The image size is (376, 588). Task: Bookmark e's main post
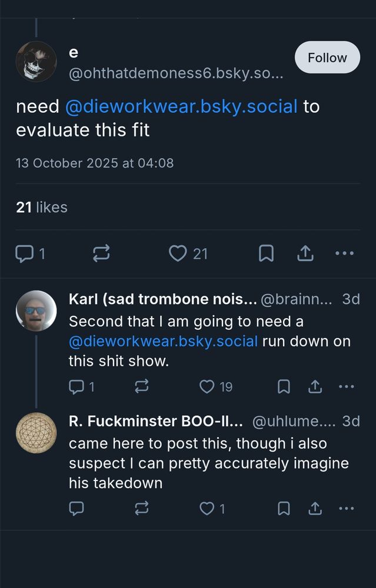click(266, 253)
